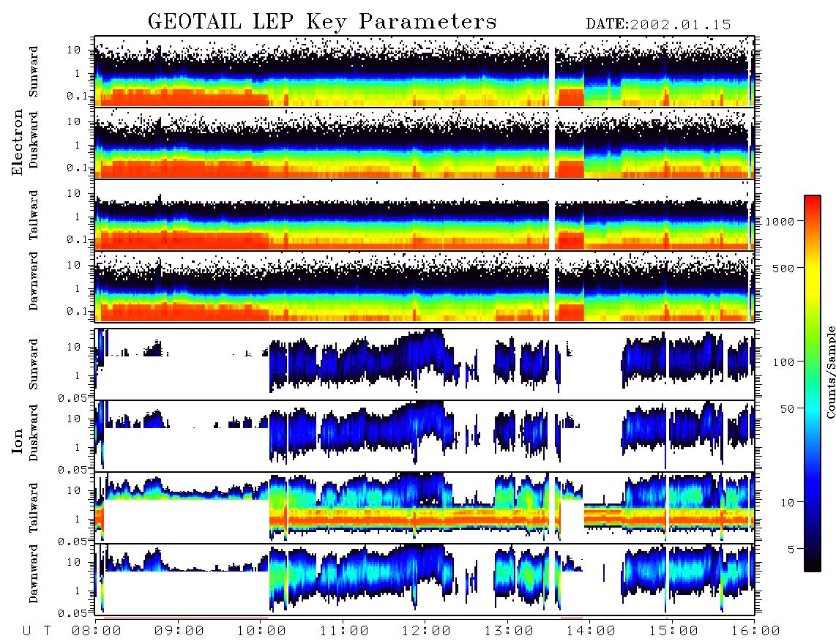The image size is (836, 644).
Task: Click the Ion group axis label
Action: click(x=18, y=441)
